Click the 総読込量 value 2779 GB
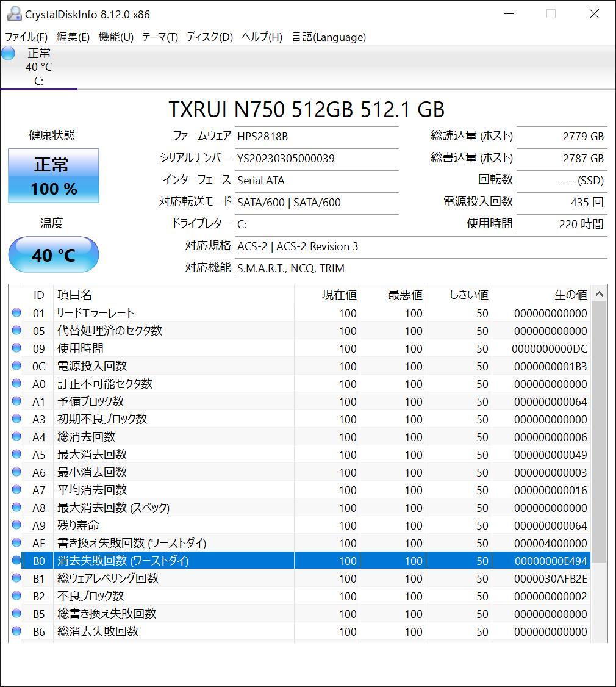 coord(562,136)
